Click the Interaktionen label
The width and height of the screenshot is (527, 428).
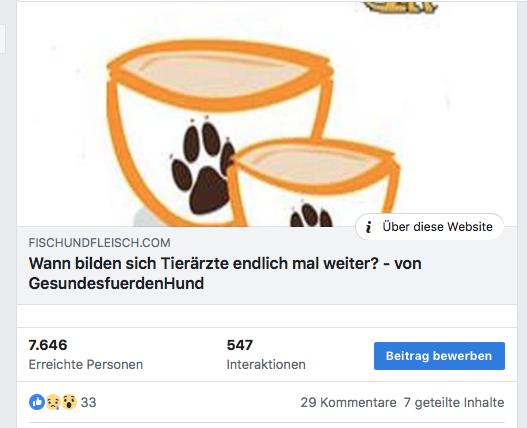(266, 364)
